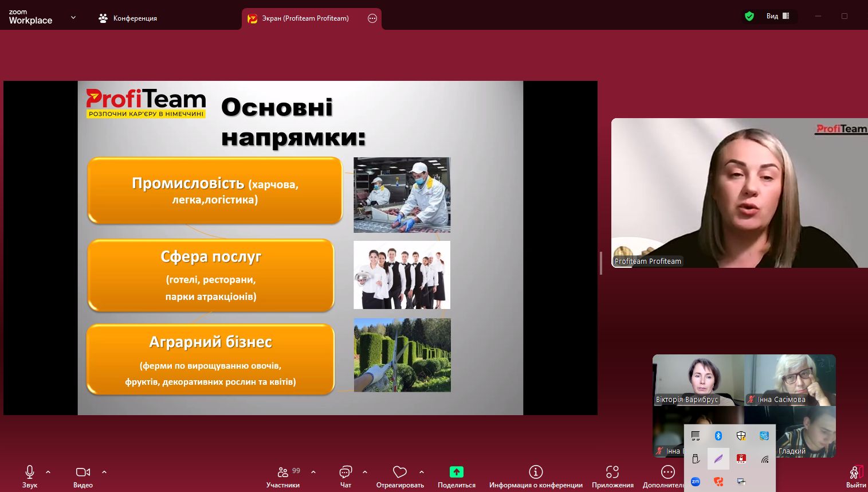Image resolution: width=868 pixels, height=492 pixels.
Task: Click the Сфера послуг orange box
Action: [x=211, y=276]
